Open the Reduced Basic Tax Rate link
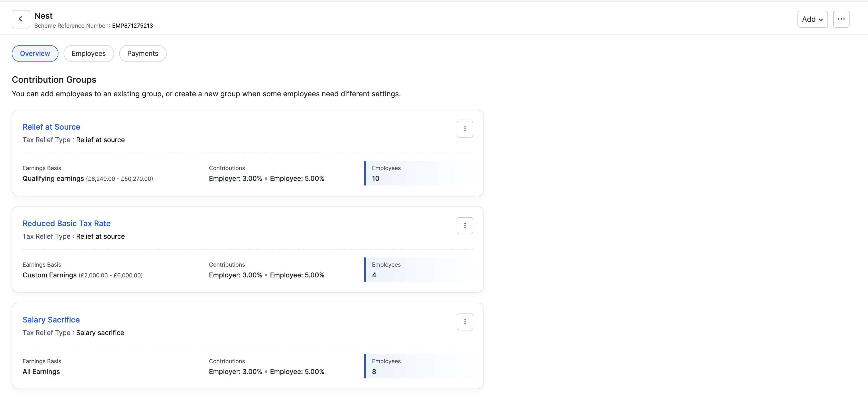 (66, 224)
